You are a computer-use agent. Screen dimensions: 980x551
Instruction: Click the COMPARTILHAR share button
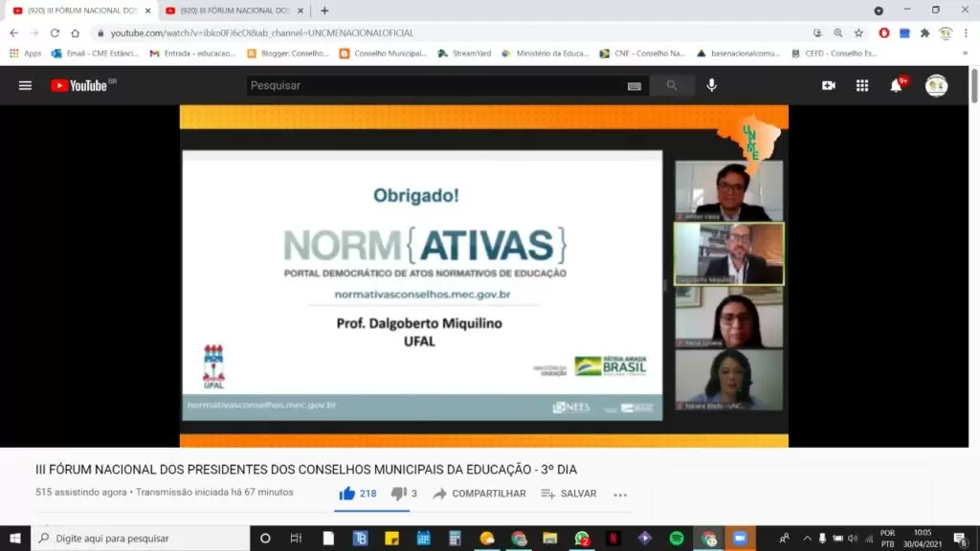[x=479, y=494]
